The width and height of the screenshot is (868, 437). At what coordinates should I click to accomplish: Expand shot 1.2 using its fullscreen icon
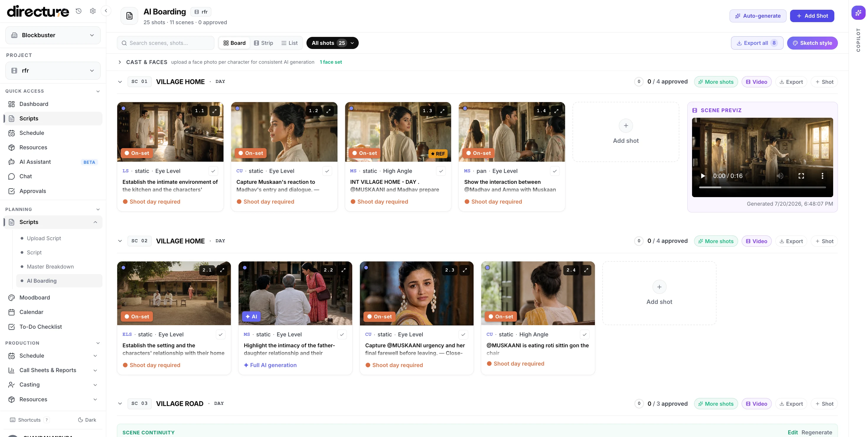[x=329, y=111]
